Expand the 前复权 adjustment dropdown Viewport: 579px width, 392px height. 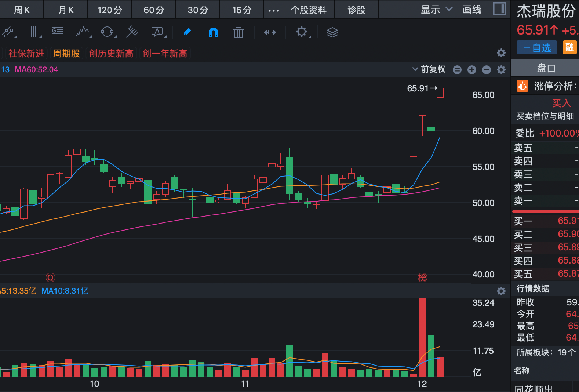[429, 69]
